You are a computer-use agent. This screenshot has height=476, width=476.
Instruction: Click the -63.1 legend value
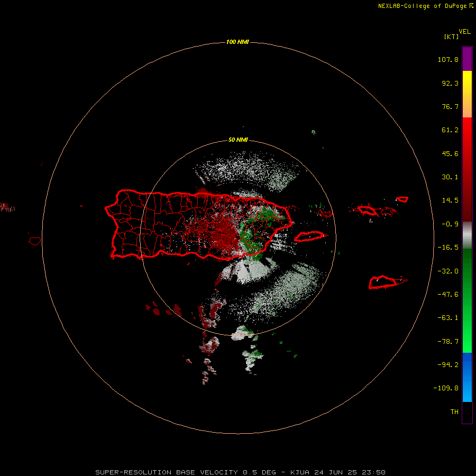coord(448,318)
